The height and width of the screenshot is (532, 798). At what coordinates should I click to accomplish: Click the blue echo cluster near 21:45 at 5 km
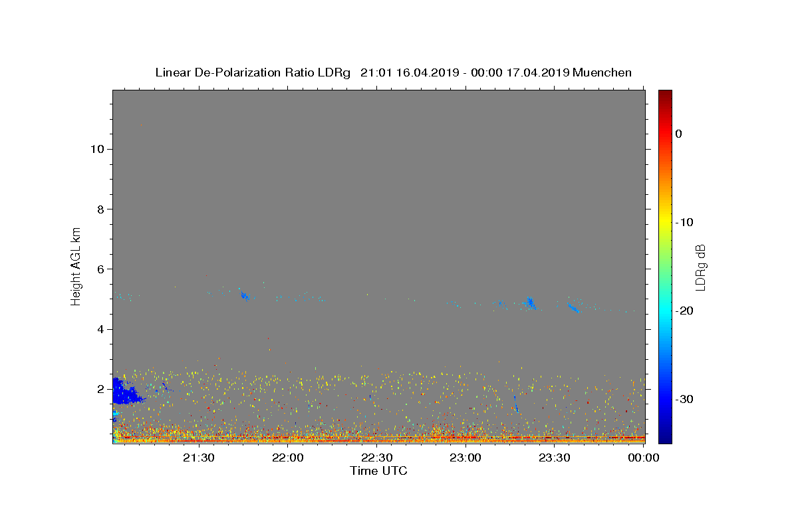click(245, 296)
